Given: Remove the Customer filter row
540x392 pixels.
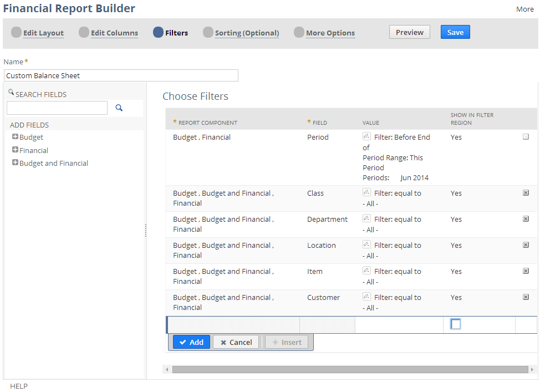Looking at the screenshot, I should (526, 297).
